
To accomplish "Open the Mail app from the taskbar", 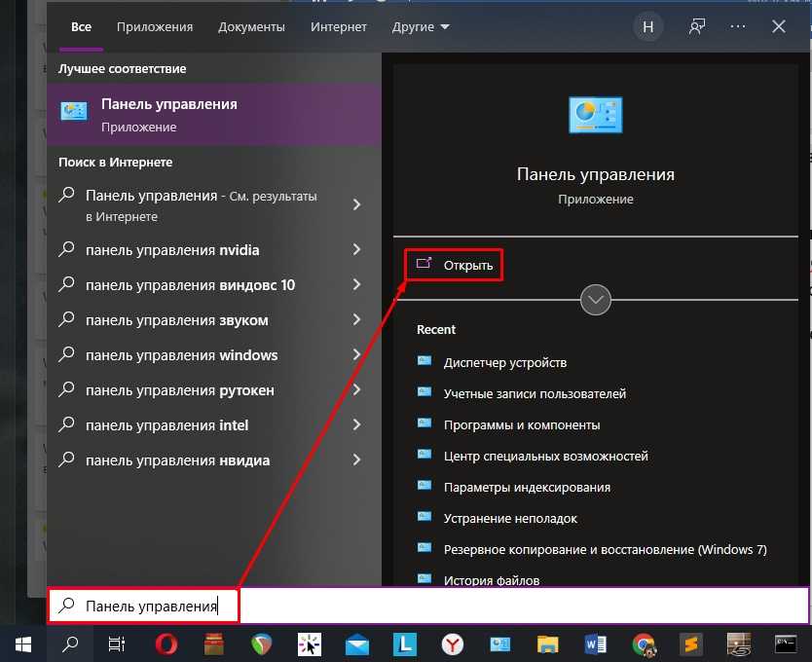I will (357, 644).
